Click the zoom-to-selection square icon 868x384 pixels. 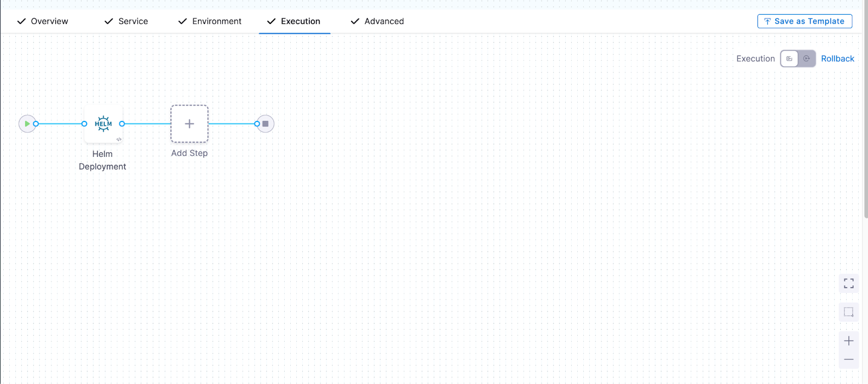tap(848, 312)
